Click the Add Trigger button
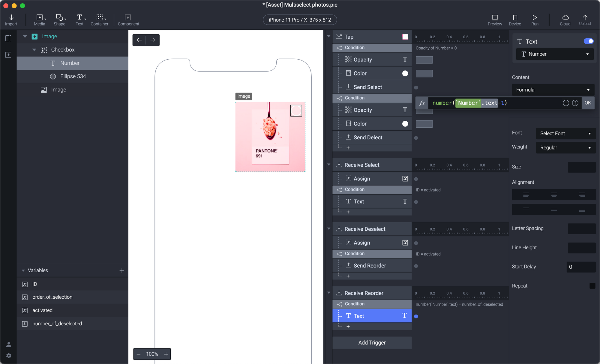600x364 pixels. coord(372,342)
